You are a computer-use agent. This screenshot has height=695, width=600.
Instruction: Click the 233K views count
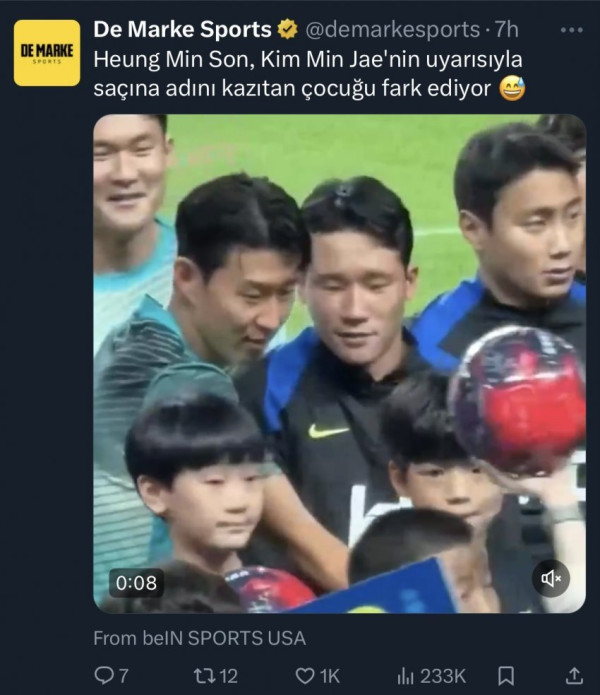(x=443, y=676)
